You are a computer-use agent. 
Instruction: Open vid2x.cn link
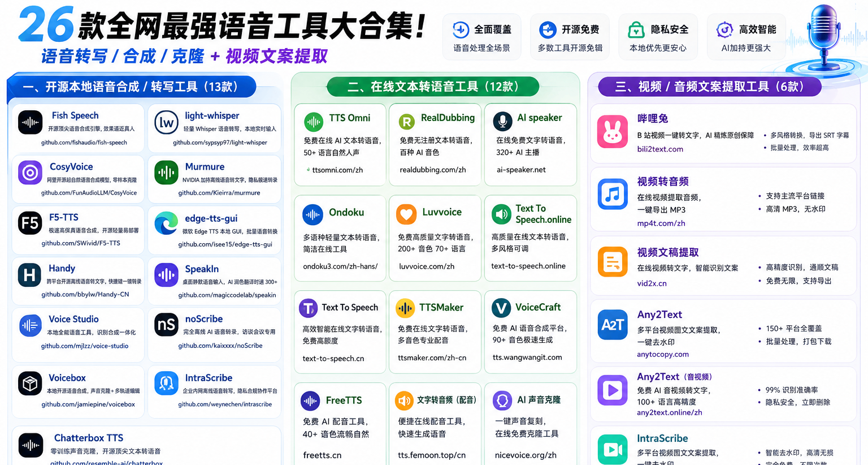point(652,283)
